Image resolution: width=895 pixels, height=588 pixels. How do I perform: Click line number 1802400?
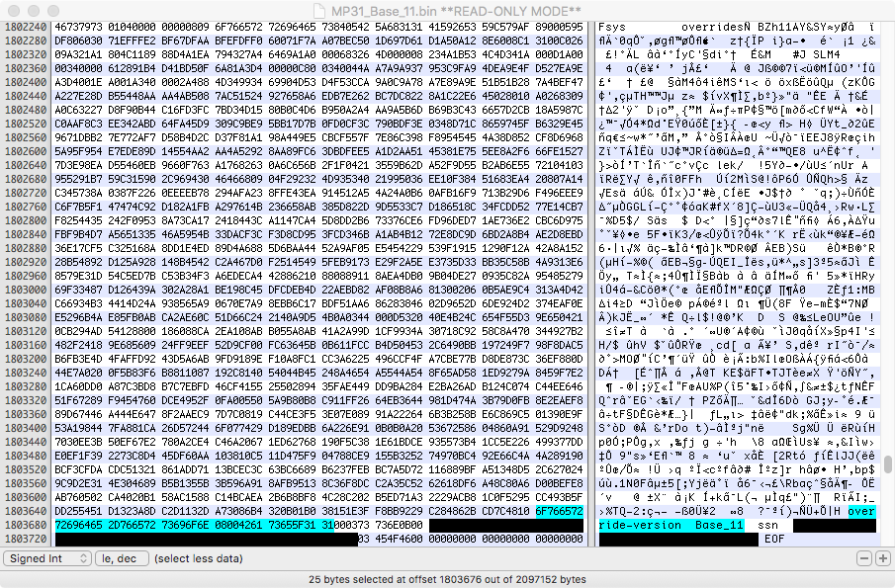pos(26,82)
